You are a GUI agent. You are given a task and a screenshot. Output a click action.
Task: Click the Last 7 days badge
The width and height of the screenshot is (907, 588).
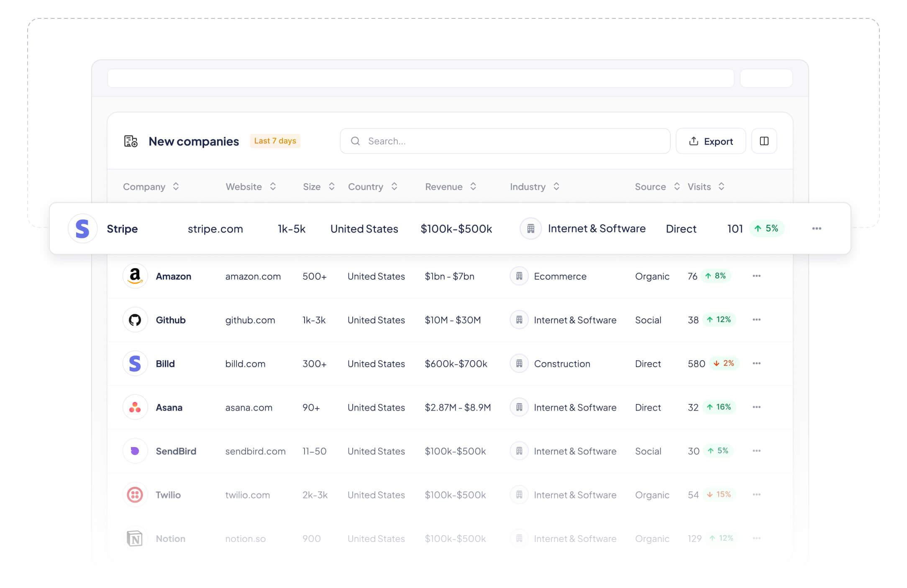(x=275, y=141)
